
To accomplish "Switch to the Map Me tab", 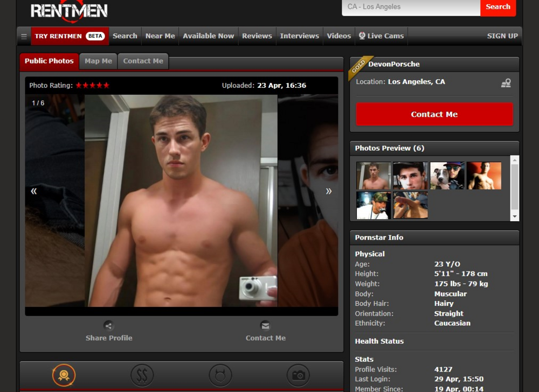I will point(98,61).
